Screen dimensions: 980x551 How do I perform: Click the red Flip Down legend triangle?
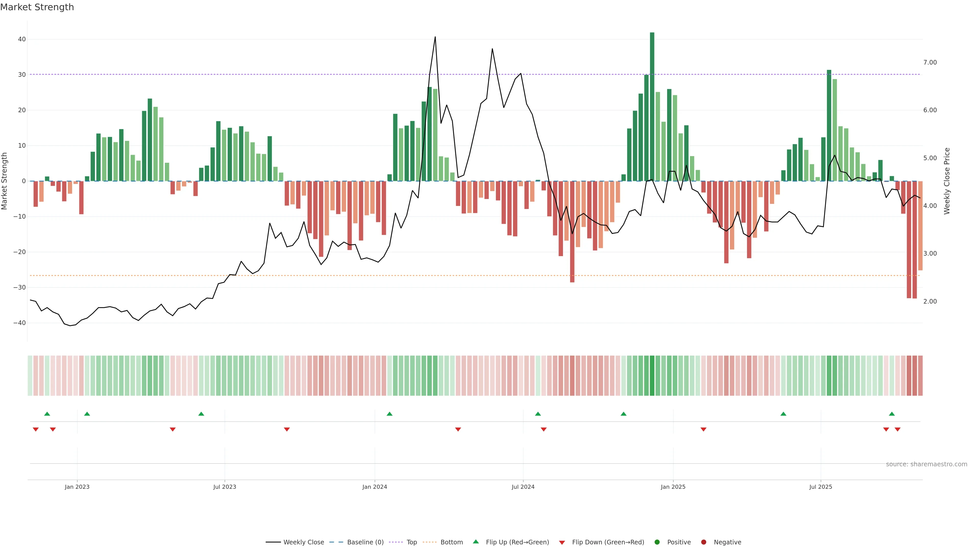click(562, 543)
